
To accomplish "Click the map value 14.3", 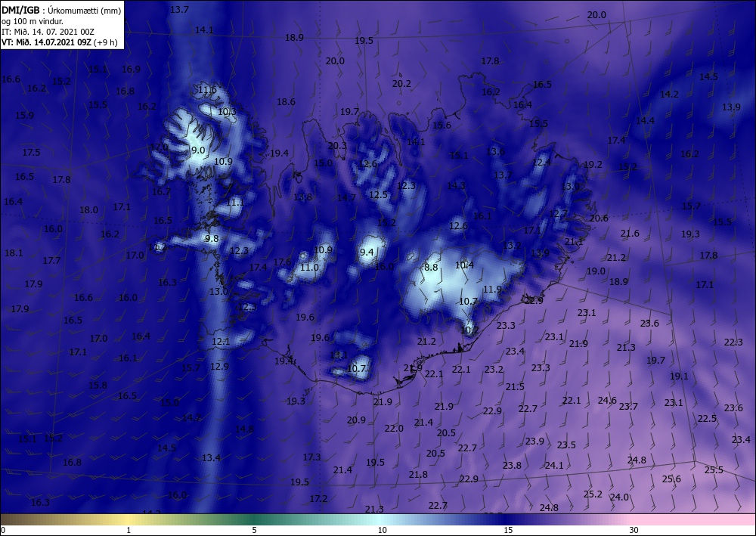I will coord(456,185).
